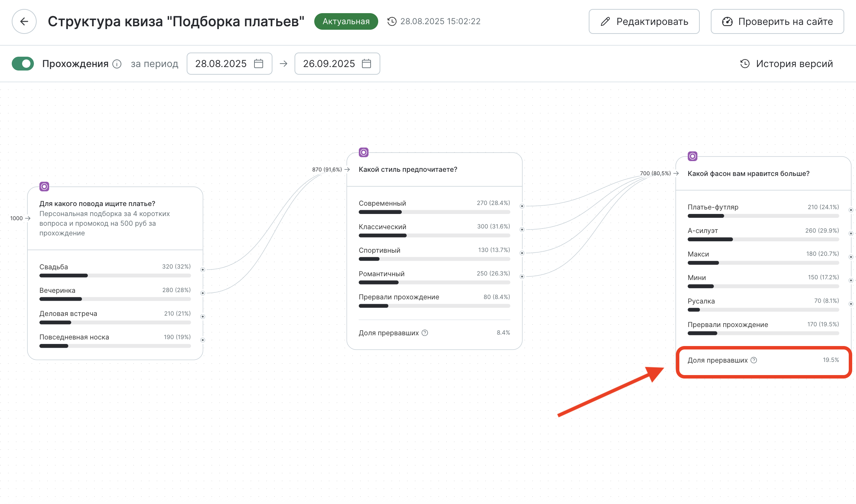Select the Актуальная status badge

[x=346, y=21]
